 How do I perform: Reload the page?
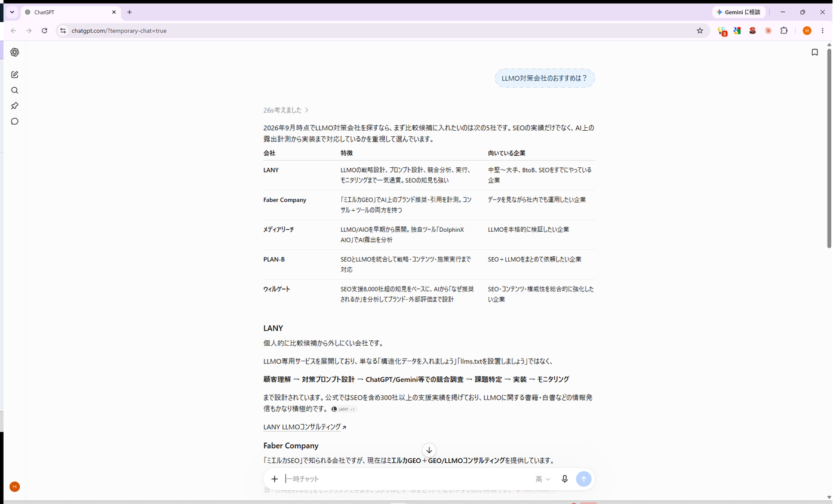click(44, 30)
